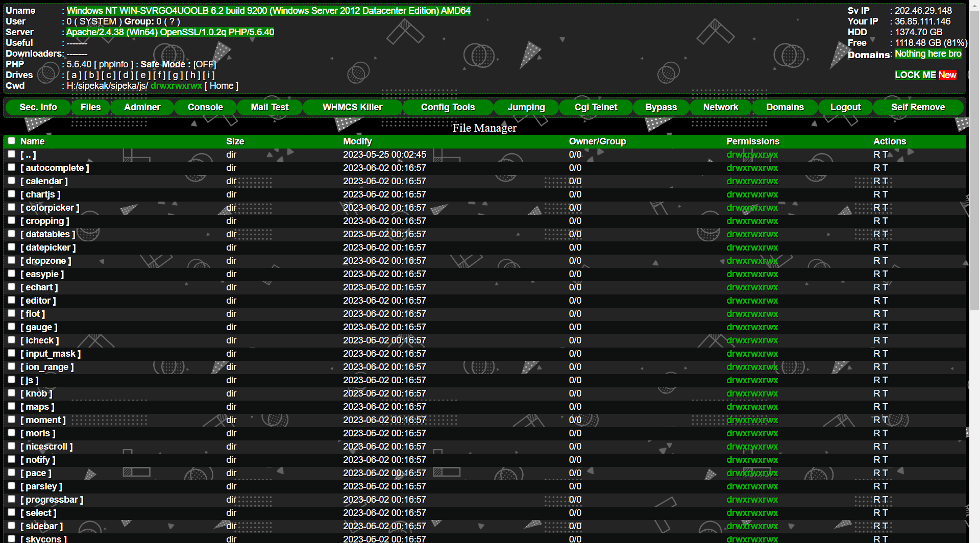
Task: Click permissions of the js folder
Action: click(x=752, y=380)
